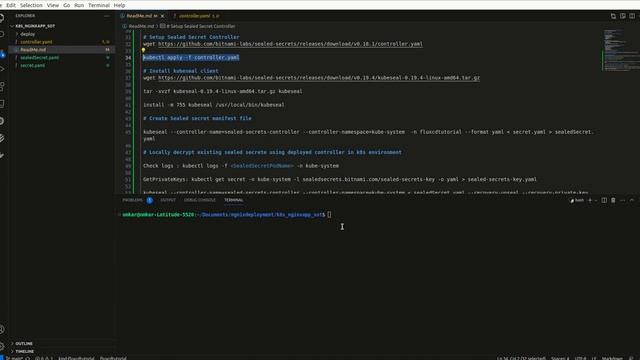Screen dimensions: 640x360
Task: Click the 'Create Sealed secret manifest file' heading
Action: tap(198, 118)
